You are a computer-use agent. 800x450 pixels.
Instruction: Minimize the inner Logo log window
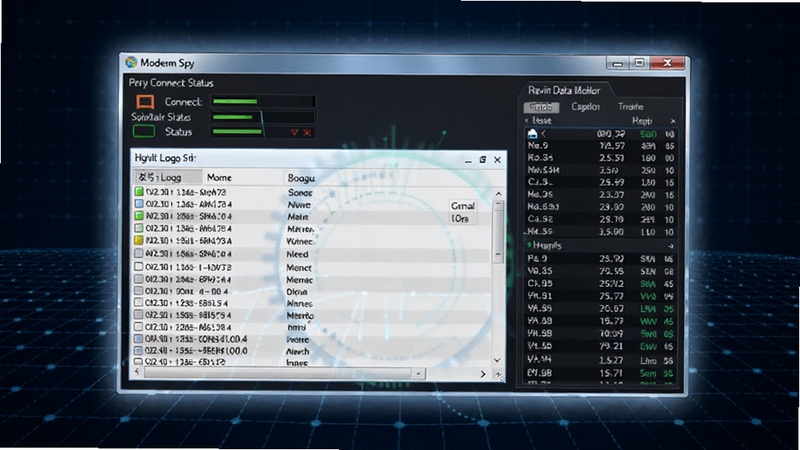click(468, 161)
